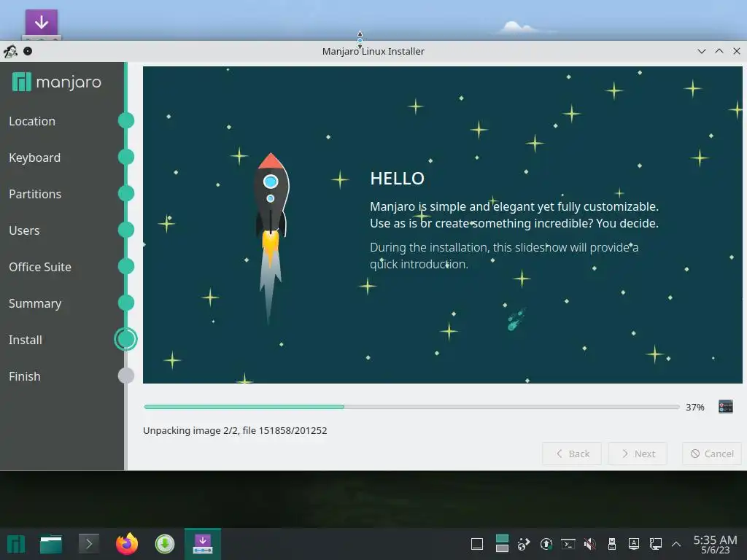The image size is (747, 560).
Task: Open the updates notifier tray icon
Action: [x=546, y=544]
